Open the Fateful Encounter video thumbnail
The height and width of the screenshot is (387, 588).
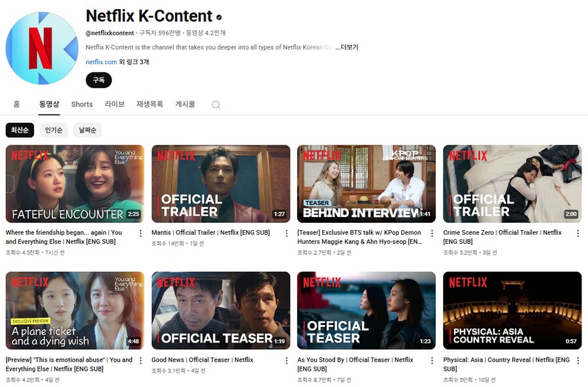click(75, 184)
